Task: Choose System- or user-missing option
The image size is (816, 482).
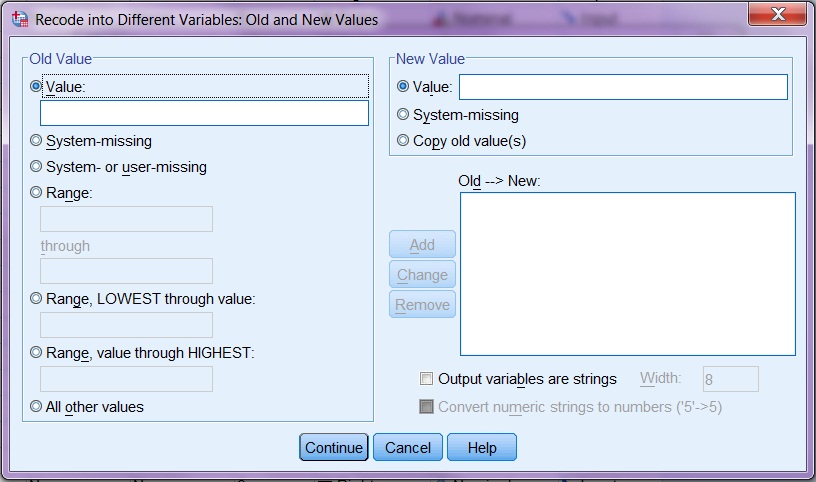Action: coord(37,167)
